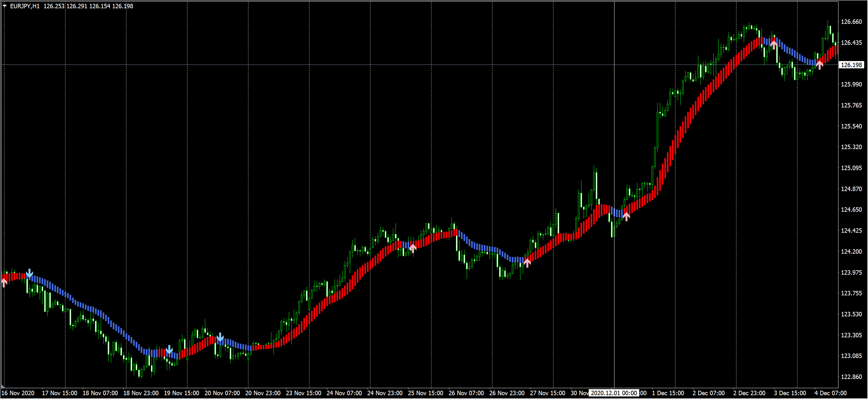The height and width of the screenshot is (399, 868).
Task: Click the 24 Nov 07:00 time axis label
Action: pyautogui.click(x=344, y=393)
